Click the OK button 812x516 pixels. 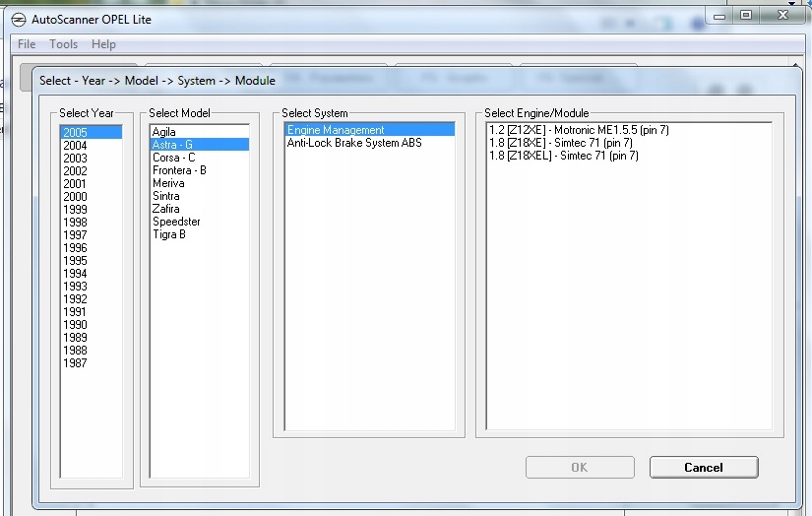coord(580,468)
